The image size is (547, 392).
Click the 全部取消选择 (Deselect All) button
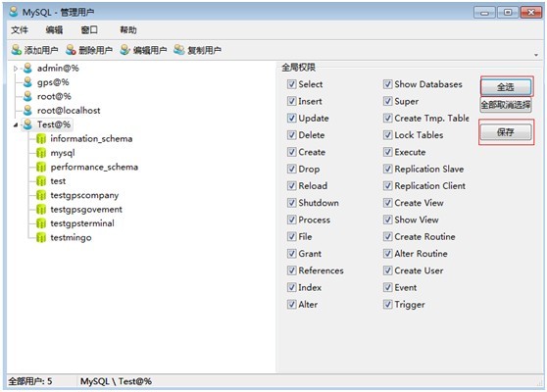(506, 105)
